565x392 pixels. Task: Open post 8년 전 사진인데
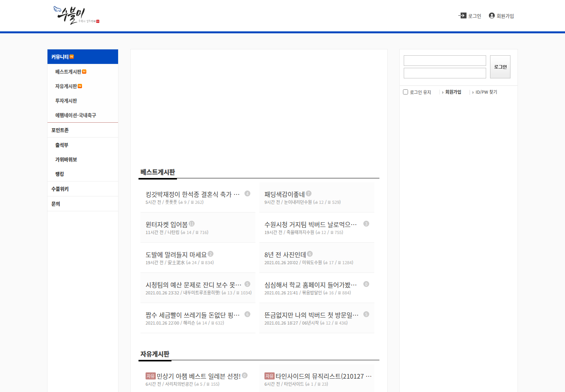[x=285, y=255]
